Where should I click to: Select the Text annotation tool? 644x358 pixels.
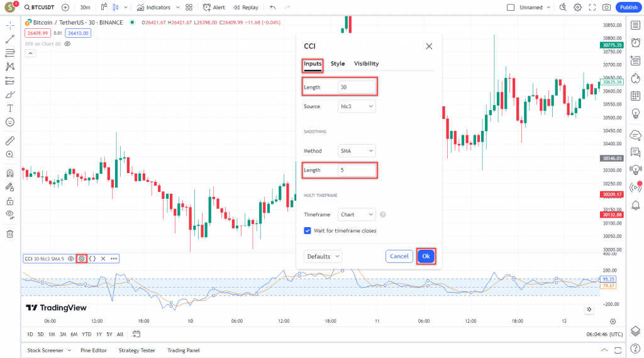[x=10, y=108]
